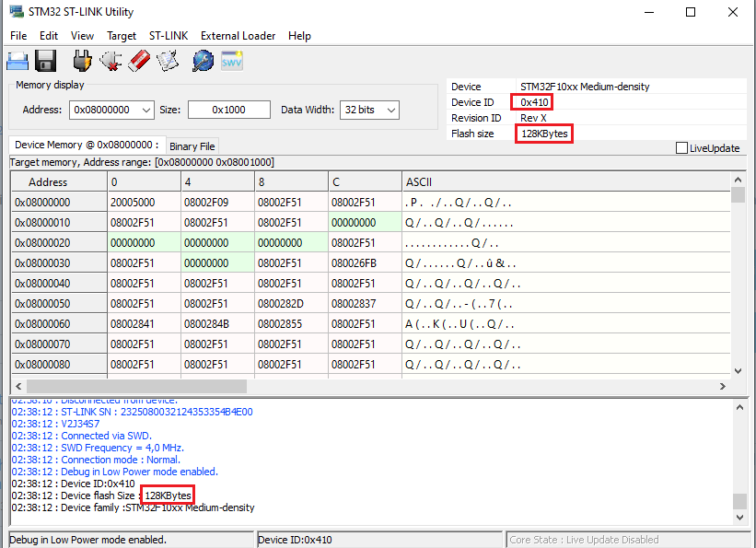Image resolution: width=756 pixels, height=548 pixels.
Task: Click the Address column header
Action: 59,182
